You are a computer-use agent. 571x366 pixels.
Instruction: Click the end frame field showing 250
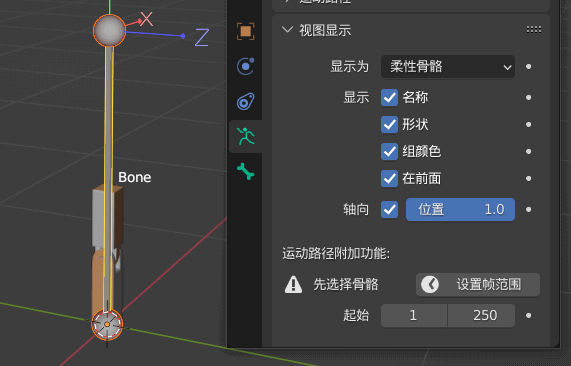coord(481,315)
